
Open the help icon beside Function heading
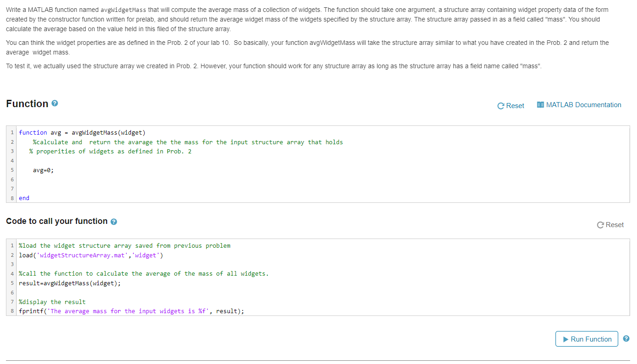(55, 104)
